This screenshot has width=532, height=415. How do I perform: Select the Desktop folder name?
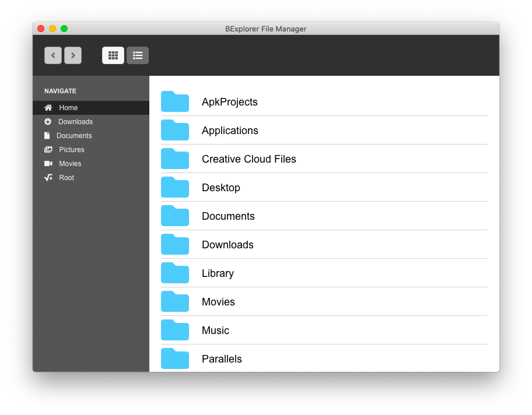(x=221, y=188)
